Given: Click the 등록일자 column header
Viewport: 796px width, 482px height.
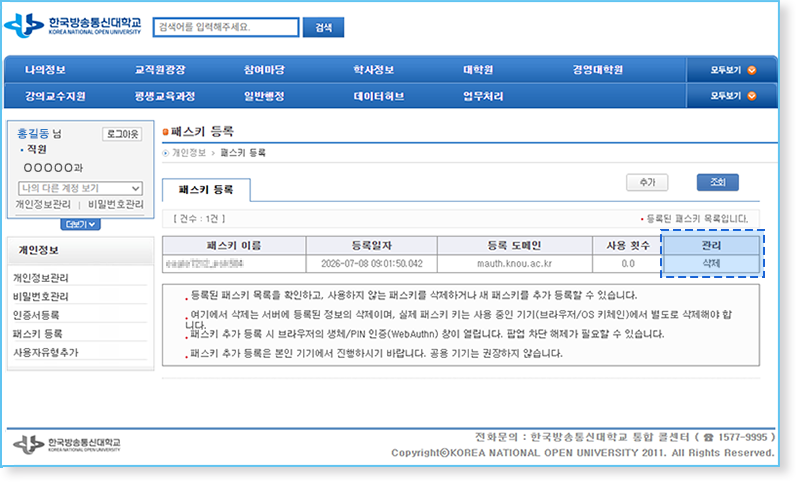Looking at the screenshot, I should [372, 245].
